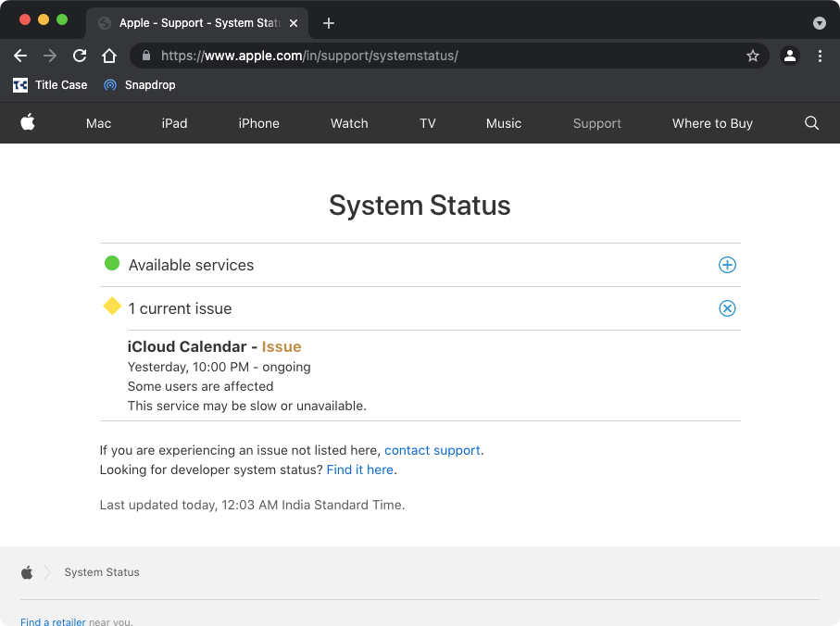840x626 pixels.
Task: Open the iPhone navigation item
Action: click(x=258, y=124)
